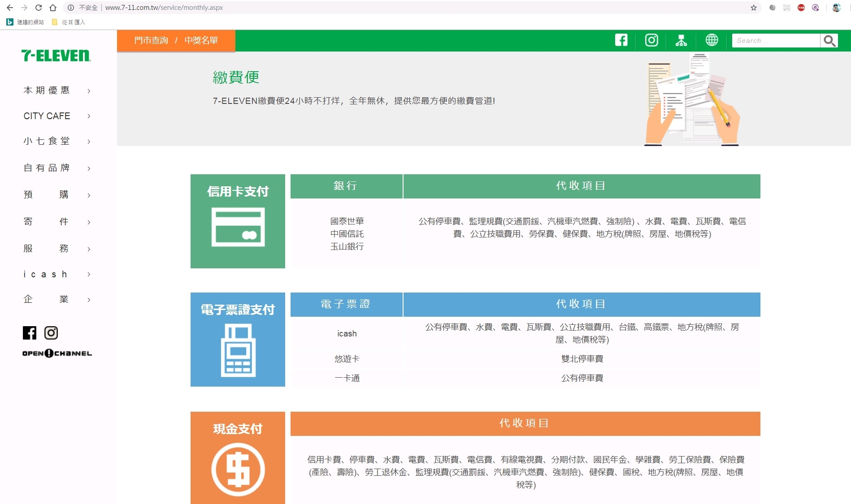Open the gray round extension icon
The height and width of the screenshot is (504, 851).
click(772, 8)
